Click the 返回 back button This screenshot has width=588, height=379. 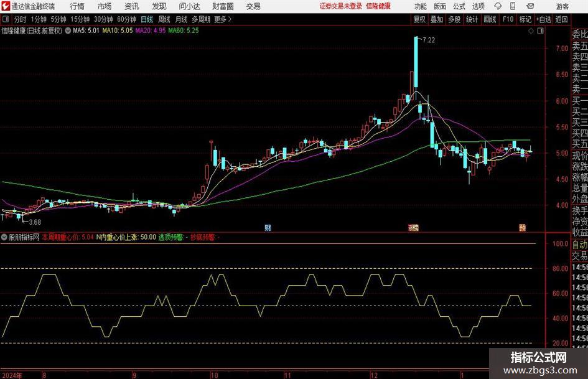[x=561, y=19]
